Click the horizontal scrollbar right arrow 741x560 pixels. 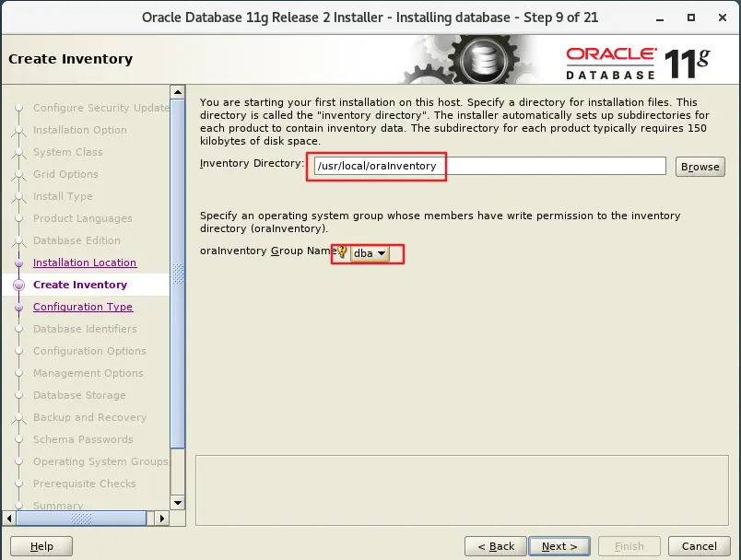162,519
